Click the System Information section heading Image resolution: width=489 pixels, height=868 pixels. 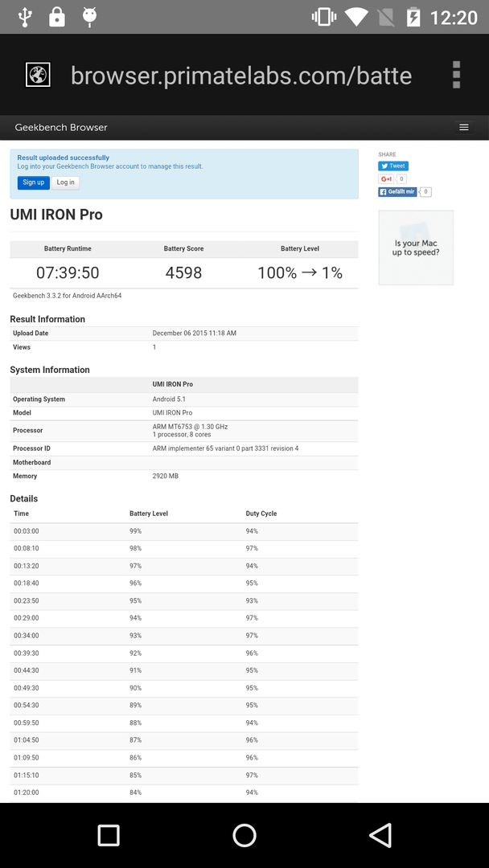pyautogui.click(x=50, y=370)
